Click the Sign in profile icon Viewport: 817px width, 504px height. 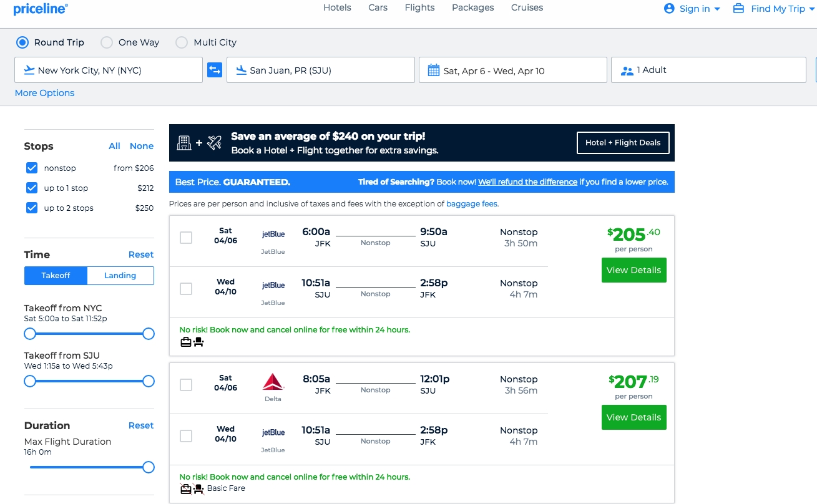tap(670, 8)
